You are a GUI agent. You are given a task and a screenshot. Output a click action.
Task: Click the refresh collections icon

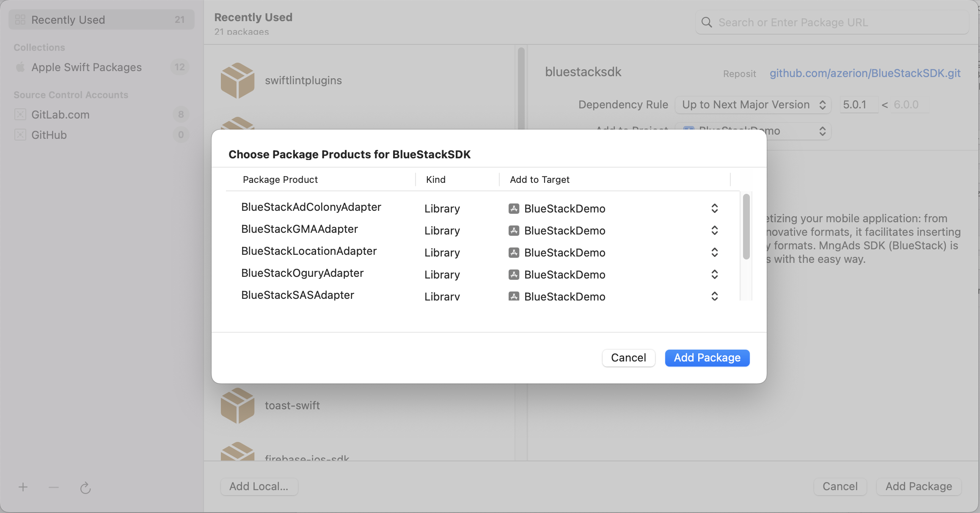pos(85,488)
